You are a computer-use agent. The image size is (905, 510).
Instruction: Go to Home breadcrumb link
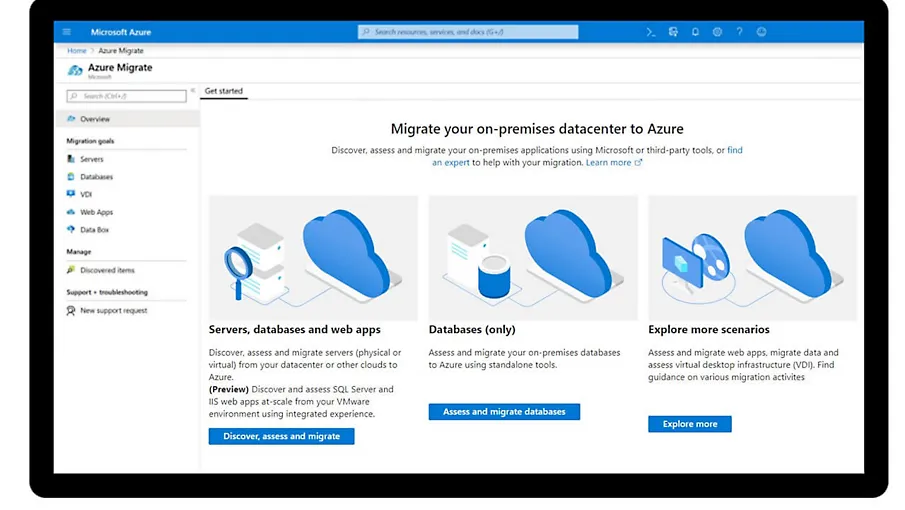(x=77, y=51)
